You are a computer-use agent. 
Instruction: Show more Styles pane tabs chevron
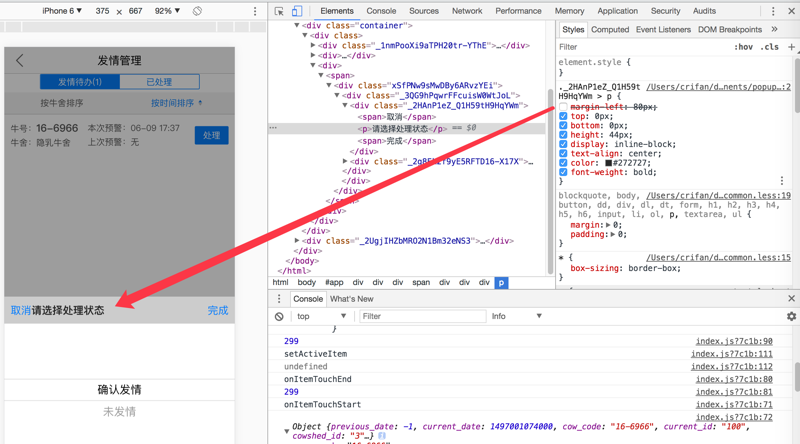774,29
